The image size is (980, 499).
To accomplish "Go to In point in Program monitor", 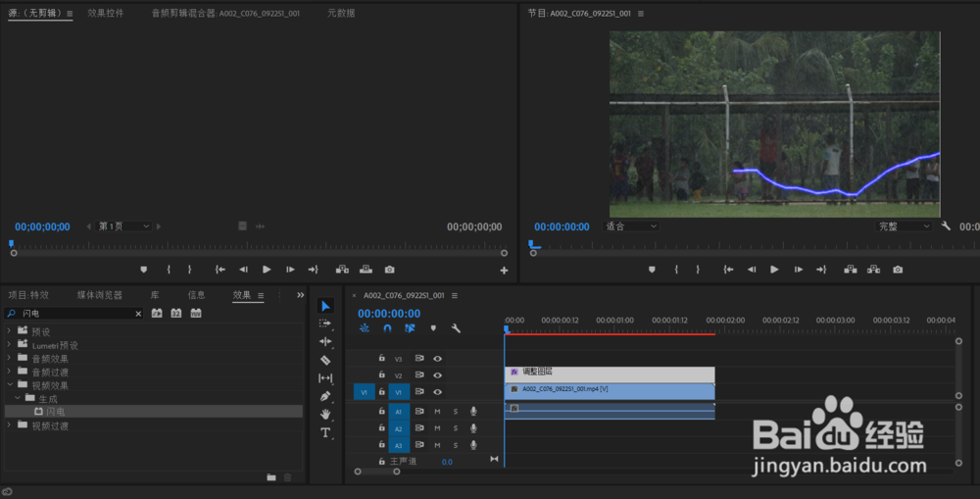I will click(728, 270).
